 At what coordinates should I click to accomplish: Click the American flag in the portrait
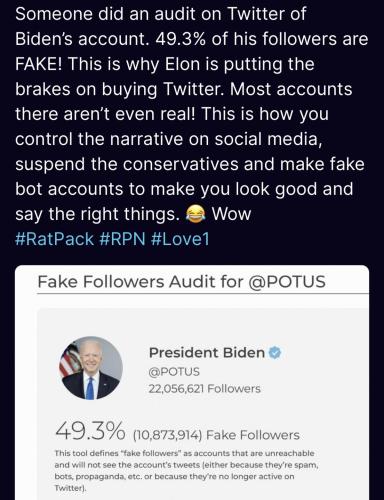pyautogui.click(x=68, y=361)
